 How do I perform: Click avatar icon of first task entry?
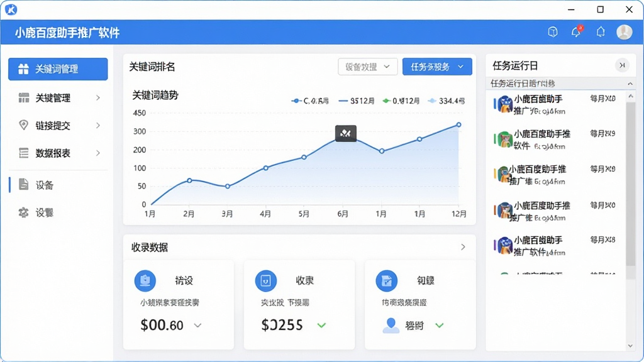(504, 104)
